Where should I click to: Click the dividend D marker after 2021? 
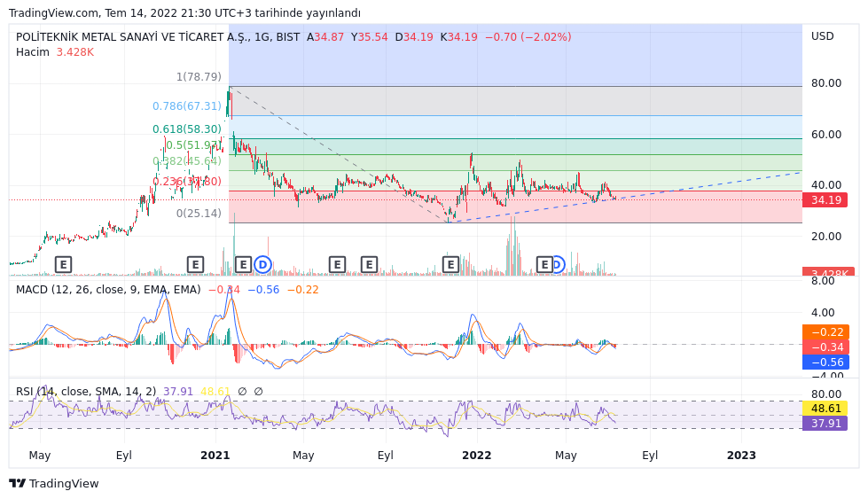coord(263,265)
